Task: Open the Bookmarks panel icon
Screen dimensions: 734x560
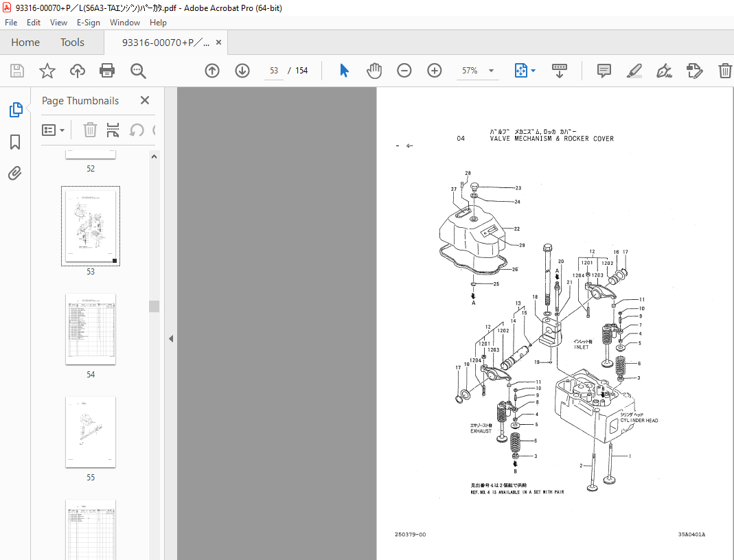Action: [15, 142]
